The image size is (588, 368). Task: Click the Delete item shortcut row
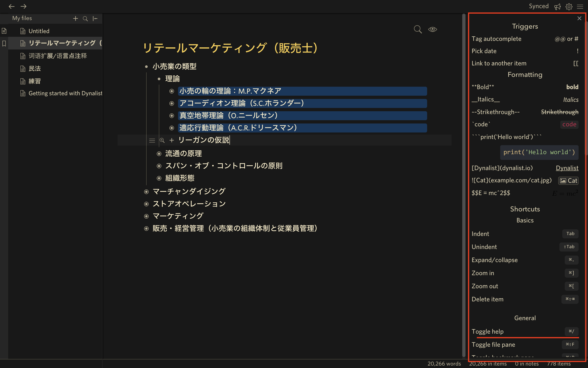click(x=525, y=299)
